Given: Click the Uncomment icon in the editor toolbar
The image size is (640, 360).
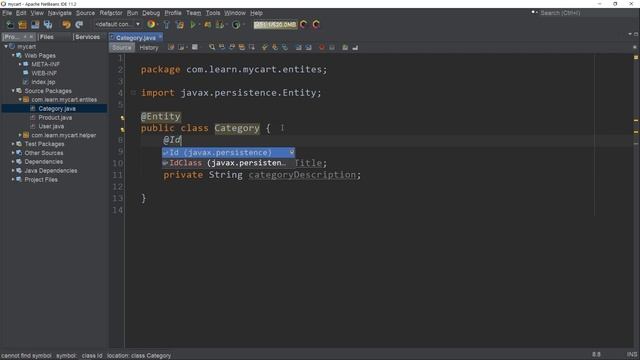Looking at the screenshot, I should (x=355, y=47).
